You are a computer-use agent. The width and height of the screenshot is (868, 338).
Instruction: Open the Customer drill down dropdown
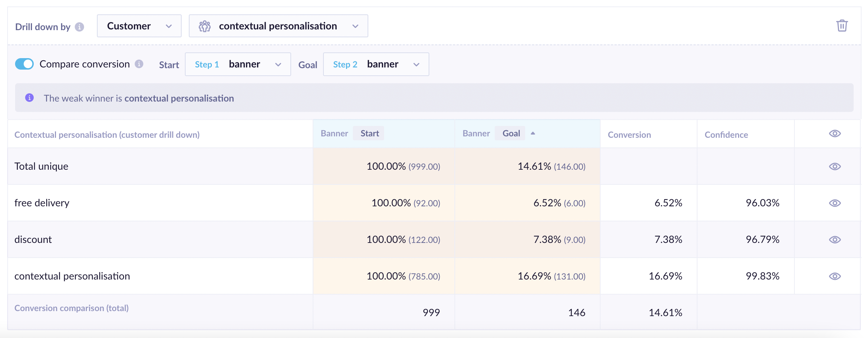click(x=139, y=26)
